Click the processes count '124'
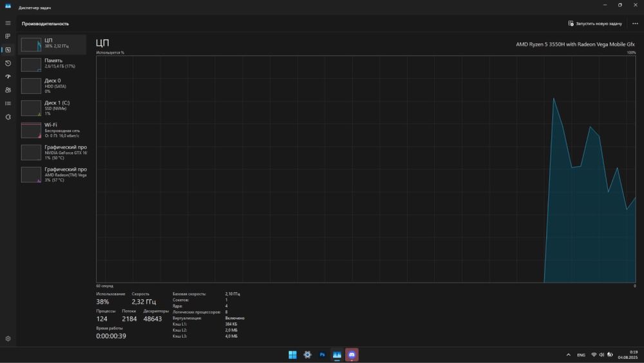The height and width of the screenshot is (363, 644). click(102, 319)
